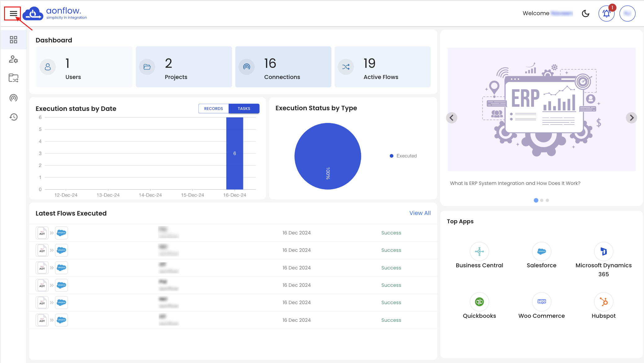Go to previous carousel slide
Screen dimensions: 644x363
pos(452,118)
